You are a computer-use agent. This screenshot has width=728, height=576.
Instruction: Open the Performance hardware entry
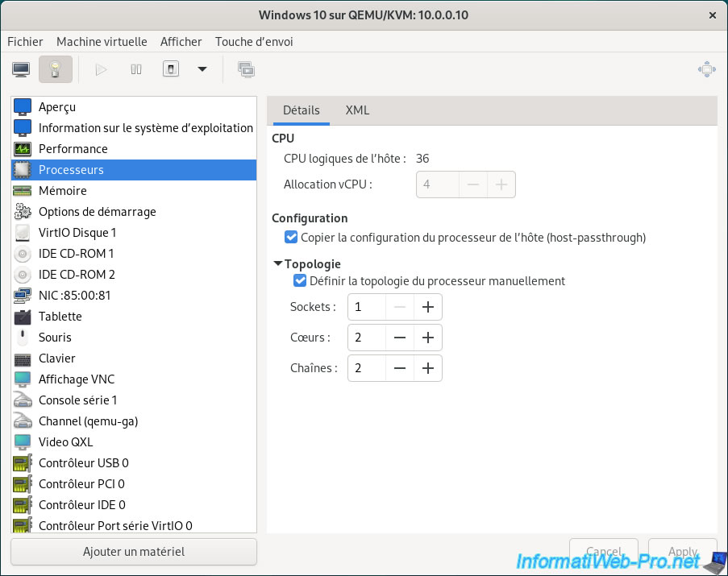134,149
